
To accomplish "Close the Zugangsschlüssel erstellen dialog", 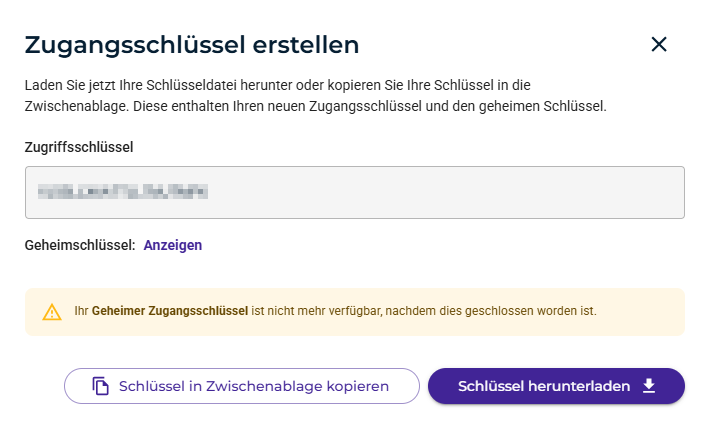I will point(658,44).
